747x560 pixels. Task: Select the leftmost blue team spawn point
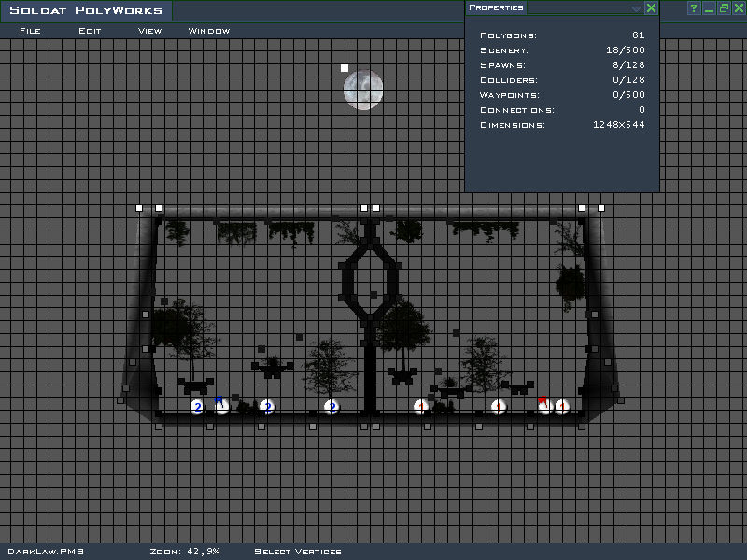(197, 407)
